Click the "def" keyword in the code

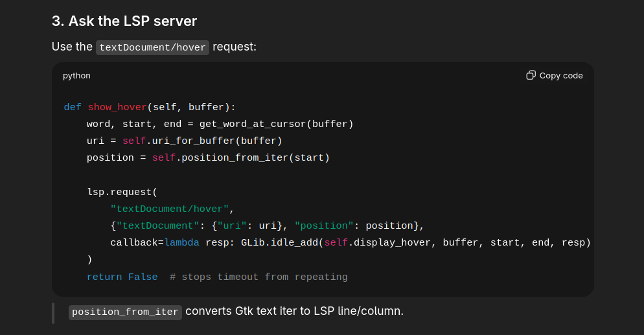click(x=73, y=108)
